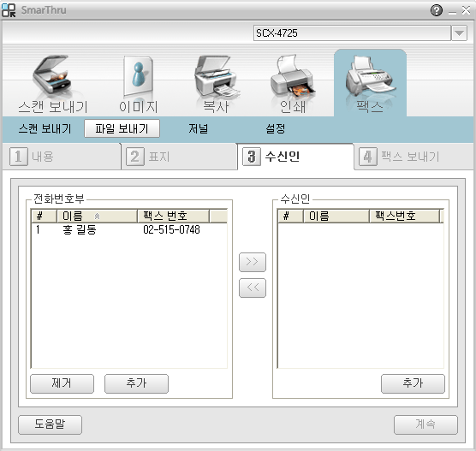This screenshot has width=476, height=451.
Task: Open 도움말 help button
Action: 50,424
